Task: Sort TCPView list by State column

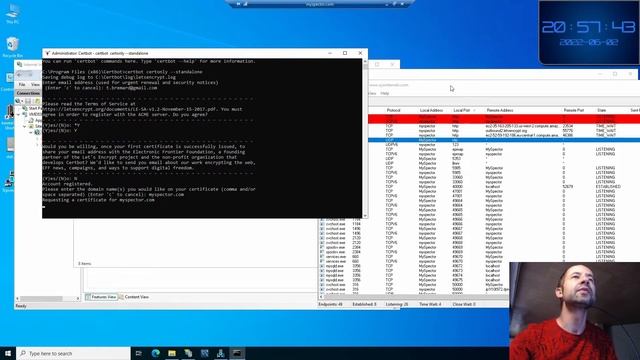Action: (x=602, y=110)
